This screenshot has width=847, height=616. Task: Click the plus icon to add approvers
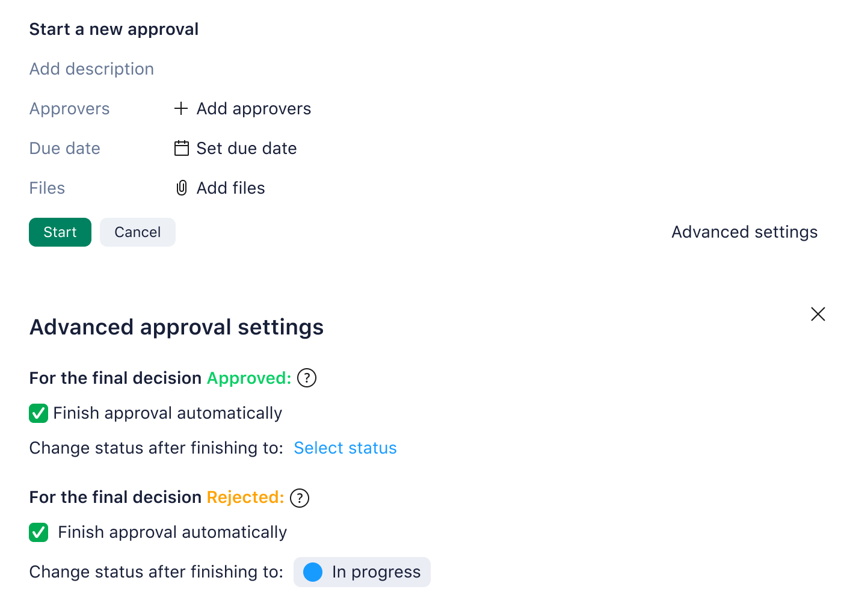click(180, 108)
